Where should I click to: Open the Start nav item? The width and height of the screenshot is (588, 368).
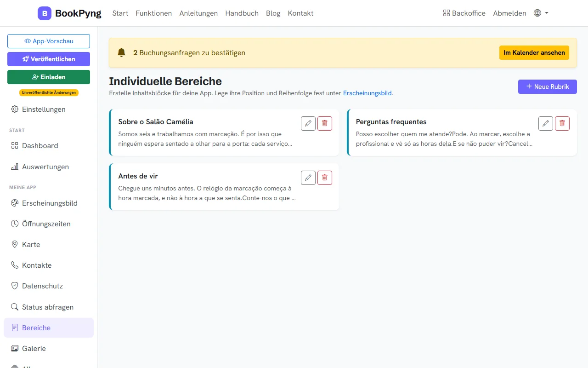[120, 13]
